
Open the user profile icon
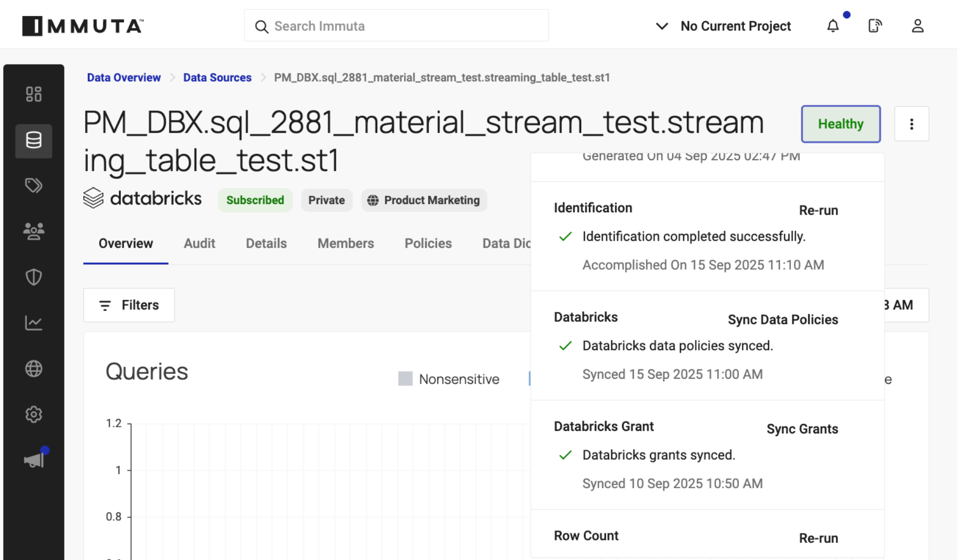[917, 26]
